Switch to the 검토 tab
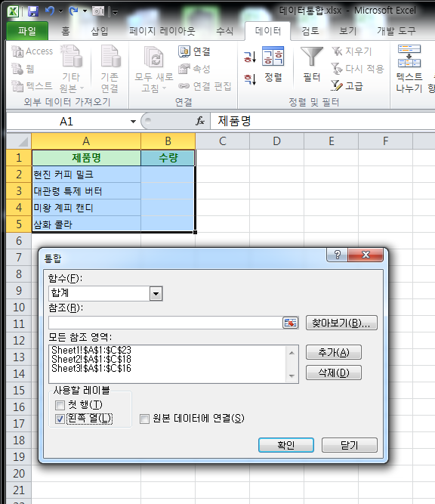 click(310, 31)
